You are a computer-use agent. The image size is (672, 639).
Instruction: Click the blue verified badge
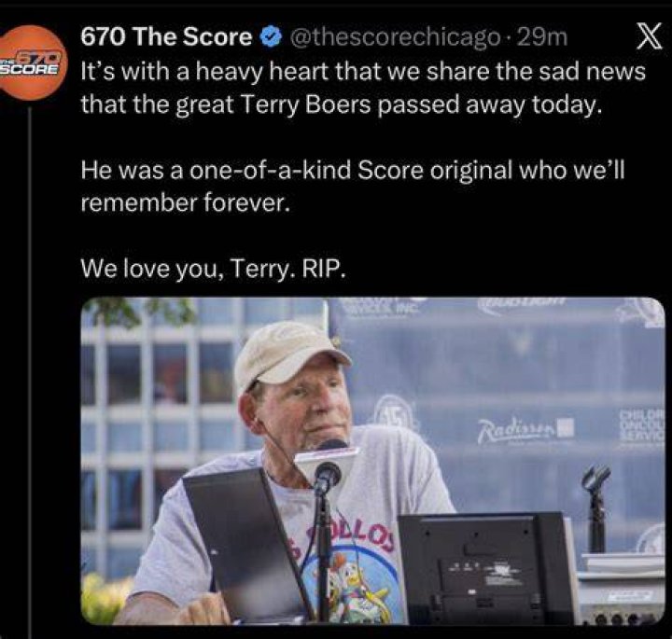272,37
